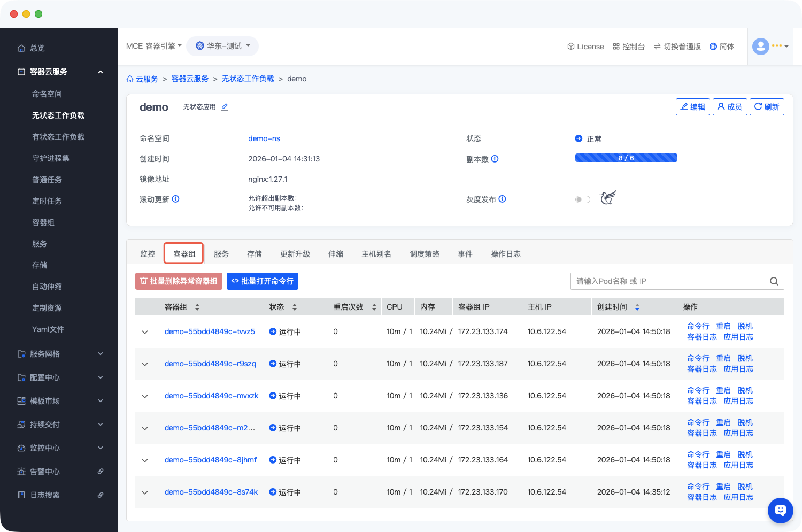Image resolution: width=802 pixels, height=532 pixels.
Task: Click the info icon next to 副本数
Action: [x=495, y=159]
